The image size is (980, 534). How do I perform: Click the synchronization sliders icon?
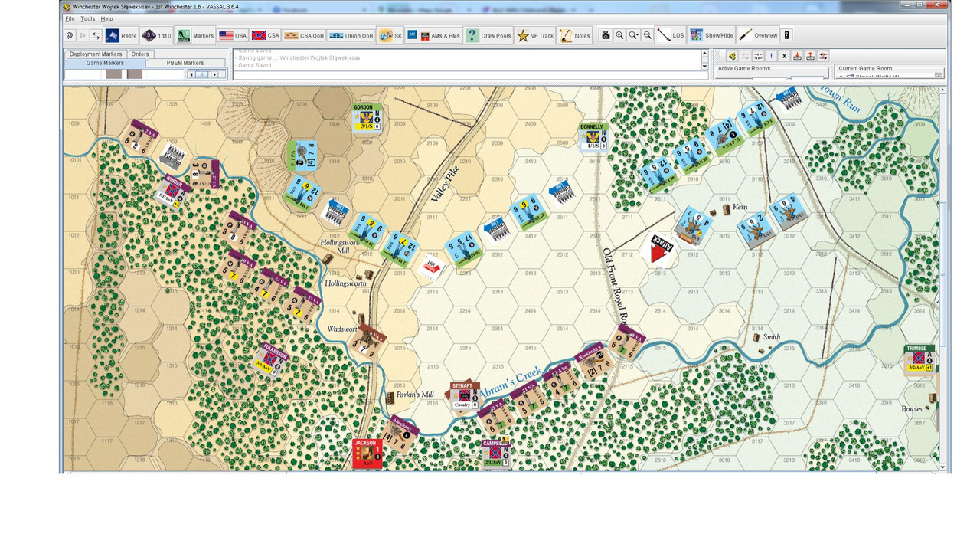coord(758,56)
